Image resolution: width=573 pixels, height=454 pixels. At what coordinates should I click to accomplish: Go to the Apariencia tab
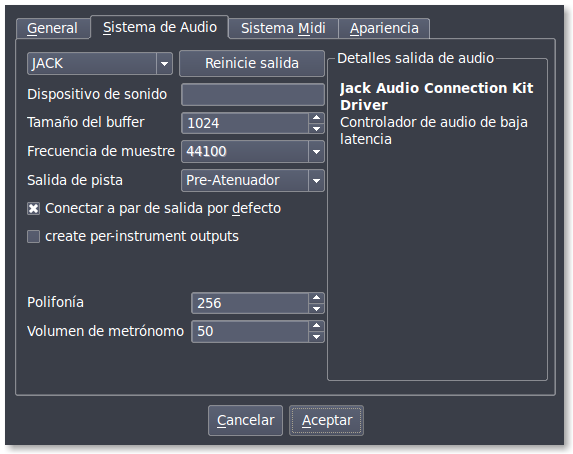(x=384, y=29)
